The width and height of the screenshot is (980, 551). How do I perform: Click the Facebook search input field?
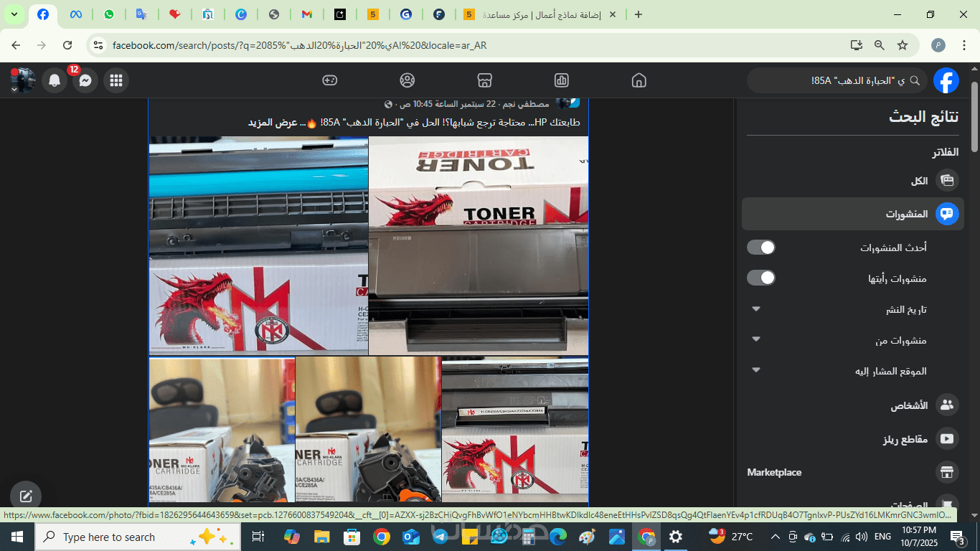point(838,80)
